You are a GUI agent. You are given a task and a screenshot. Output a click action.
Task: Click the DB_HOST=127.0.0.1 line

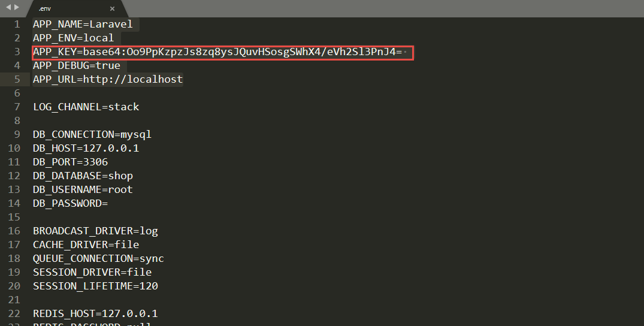pyautogui.click(x=86, y=148)
